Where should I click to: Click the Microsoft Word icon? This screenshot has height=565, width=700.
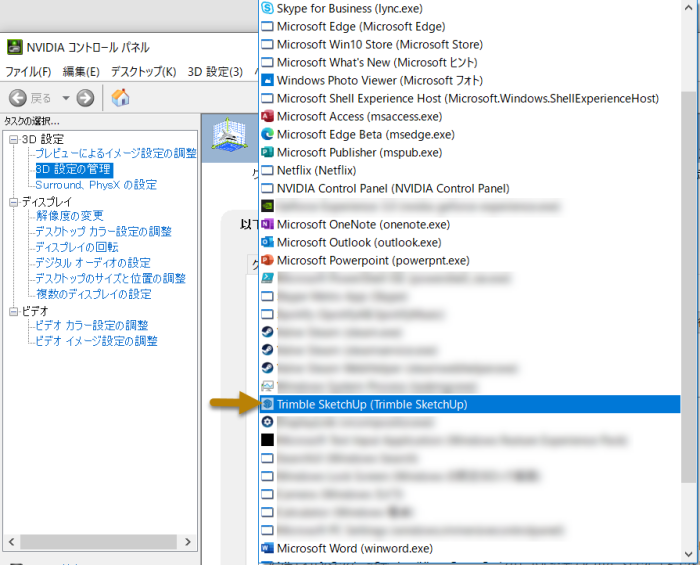[x=267, y=548]
